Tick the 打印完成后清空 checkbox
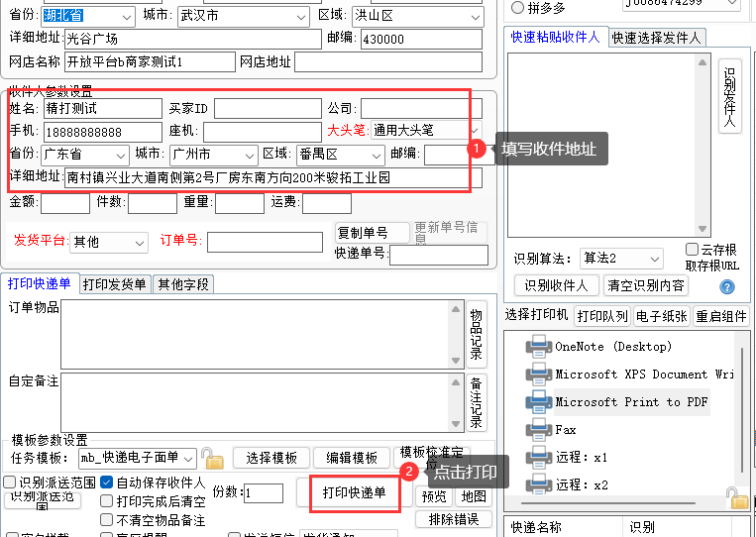This screenshot has height=537, width=756. click(x=106, y=501)
